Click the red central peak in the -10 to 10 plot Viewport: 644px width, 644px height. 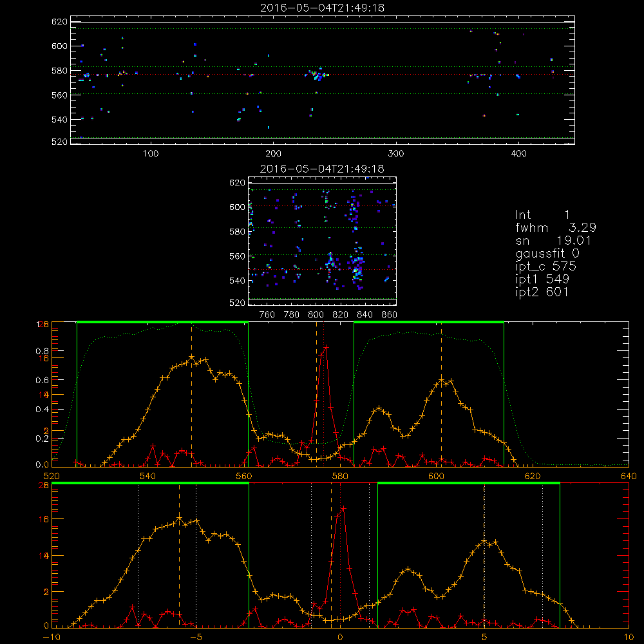tap(342, 509)
